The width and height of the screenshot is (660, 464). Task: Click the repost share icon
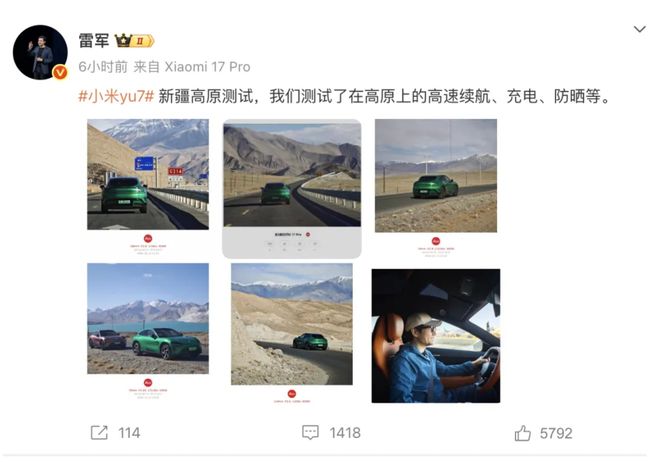(x=99, y=432)
